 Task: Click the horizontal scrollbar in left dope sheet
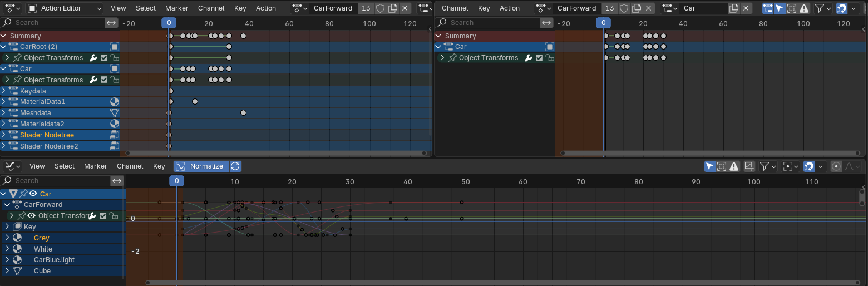point(277,152)
